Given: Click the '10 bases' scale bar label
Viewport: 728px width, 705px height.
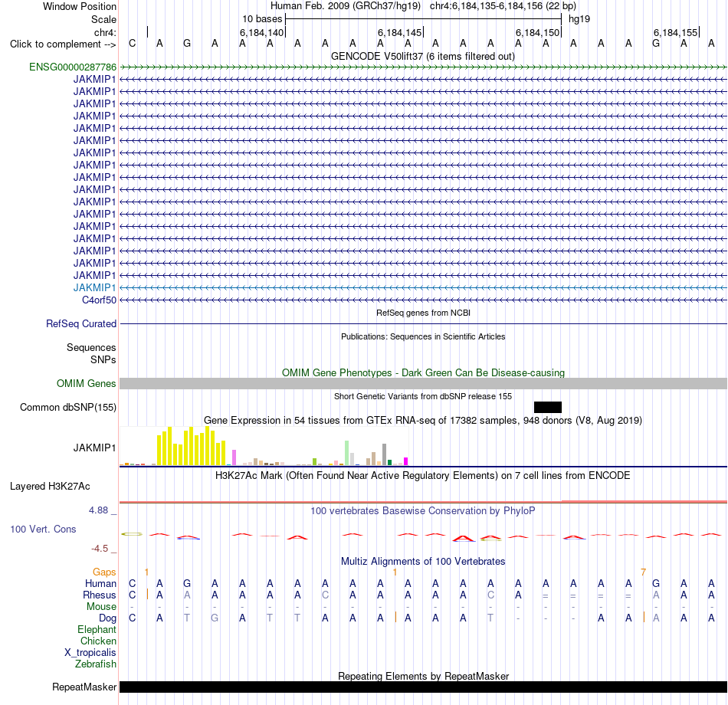Looking at the screenshot, I should 262,19.
